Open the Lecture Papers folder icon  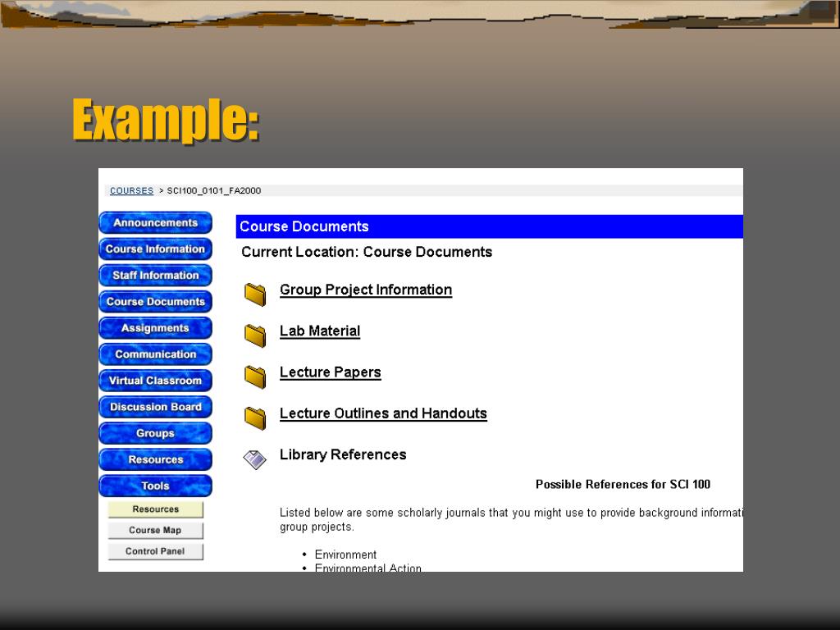[x=255, y=377]
